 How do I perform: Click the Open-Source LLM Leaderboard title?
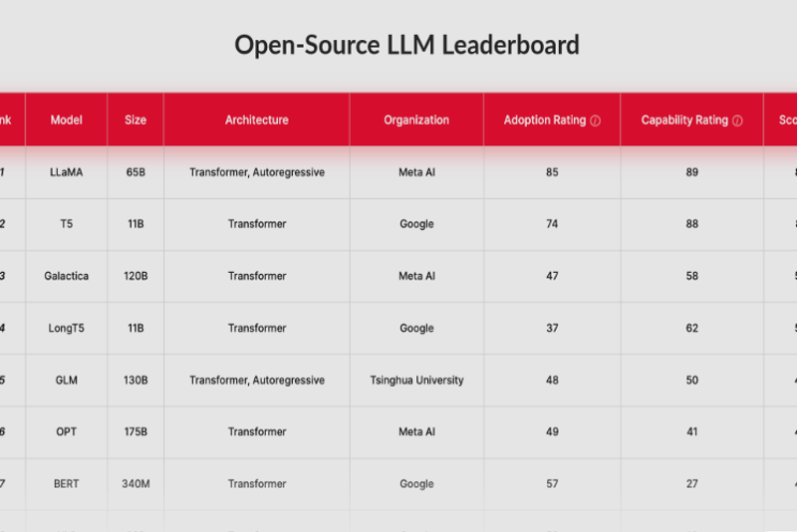(x=406, y=45)
